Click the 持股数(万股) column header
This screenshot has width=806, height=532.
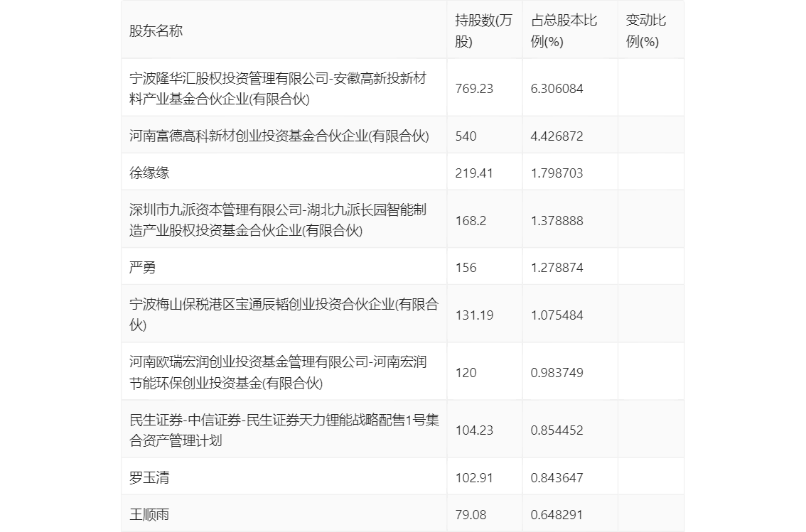tap(484, 31)
